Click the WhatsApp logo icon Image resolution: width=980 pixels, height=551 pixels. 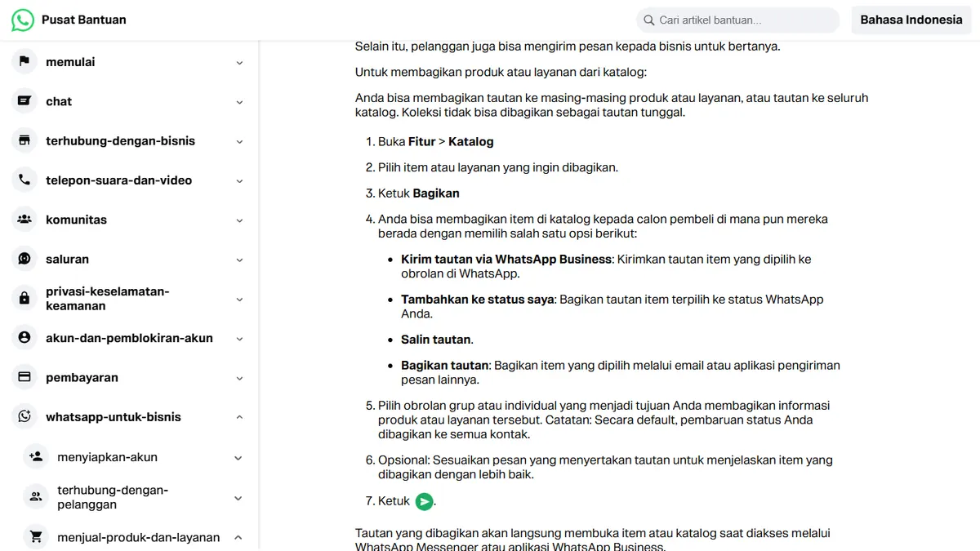tap(23, 20)
